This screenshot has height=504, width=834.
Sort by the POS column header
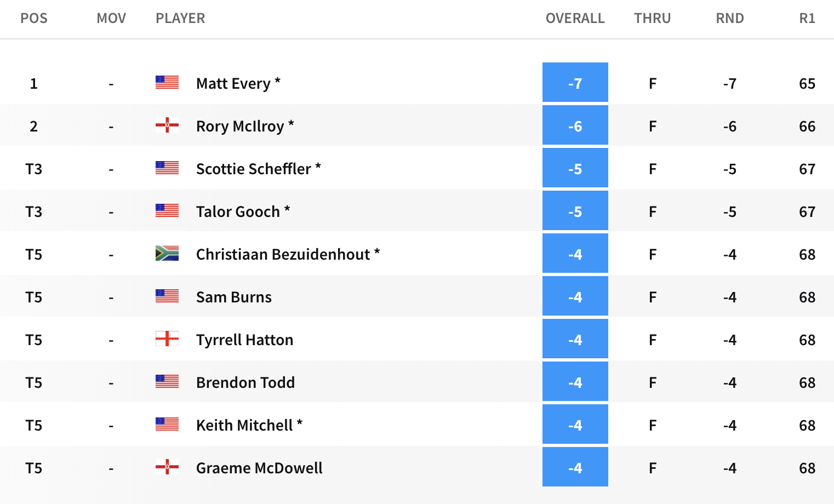click(x=34, y=18)
